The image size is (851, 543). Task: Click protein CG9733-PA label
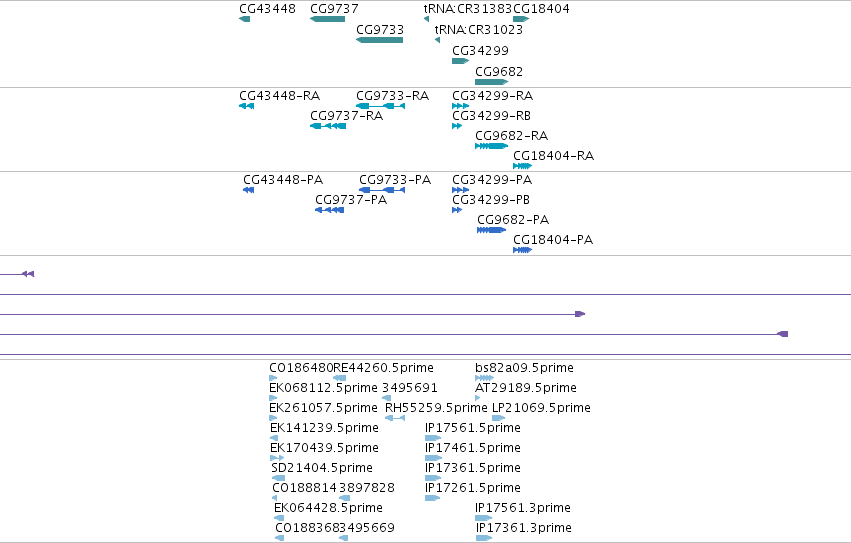coord(395,180)
